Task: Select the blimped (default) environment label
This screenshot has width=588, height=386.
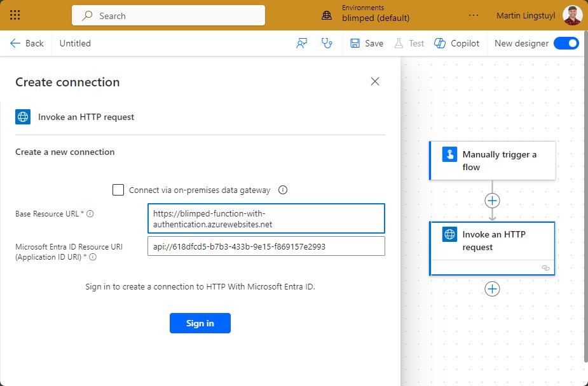Action: pos(376,18)
